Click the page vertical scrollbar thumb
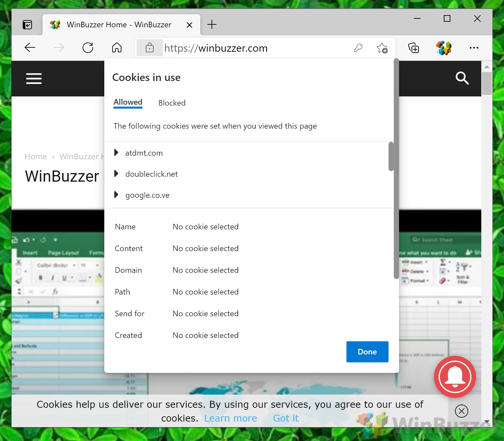Image resolution: width=504 pixels, height=441 pixels. click(x=487, y=84)
